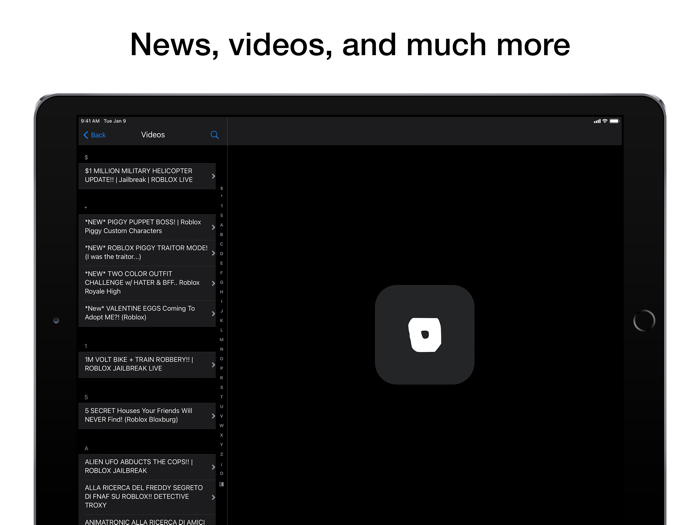Screen dimensions: 700x525
Task: Tap the Wi-Fi icon in the status bar
Action: [x=605, y=121]
